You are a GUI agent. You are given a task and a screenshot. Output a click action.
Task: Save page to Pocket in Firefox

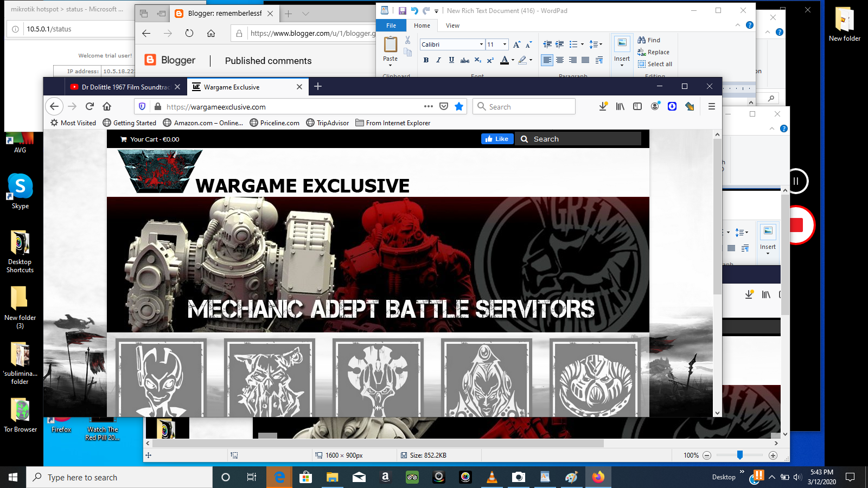[x=444, y=106]
